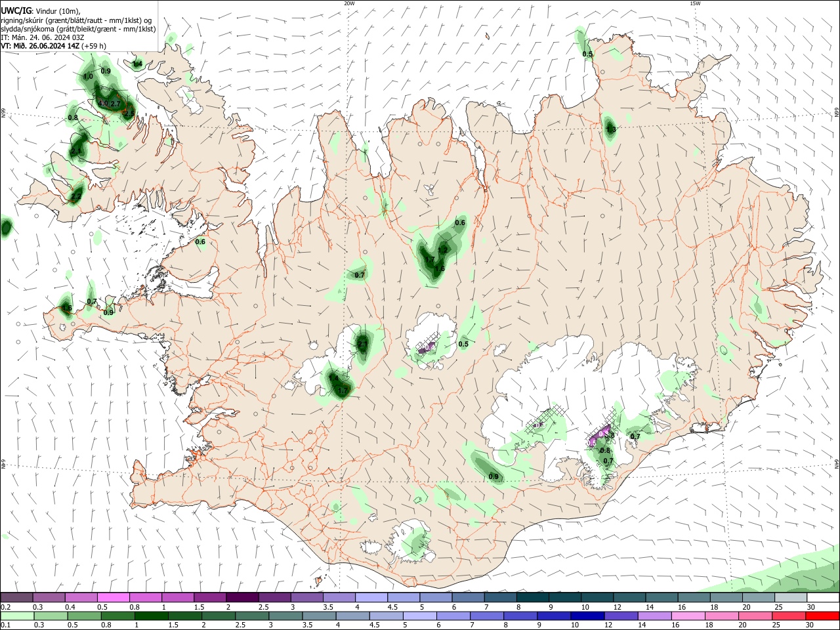Click the 4.0 precipitation value

tap(103, 104)
